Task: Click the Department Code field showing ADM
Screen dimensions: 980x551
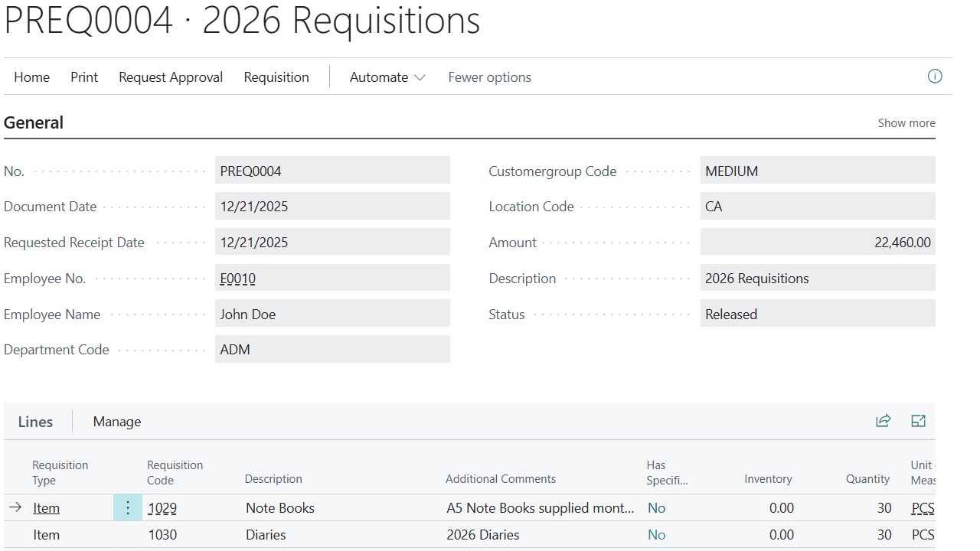Action: (x=332, y=349)
